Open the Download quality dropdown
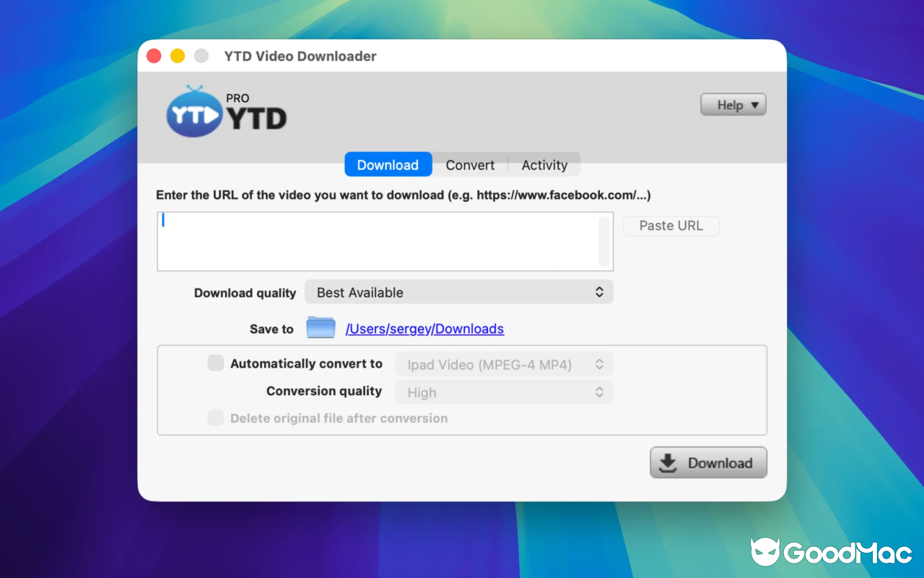 tap(459, 292)
